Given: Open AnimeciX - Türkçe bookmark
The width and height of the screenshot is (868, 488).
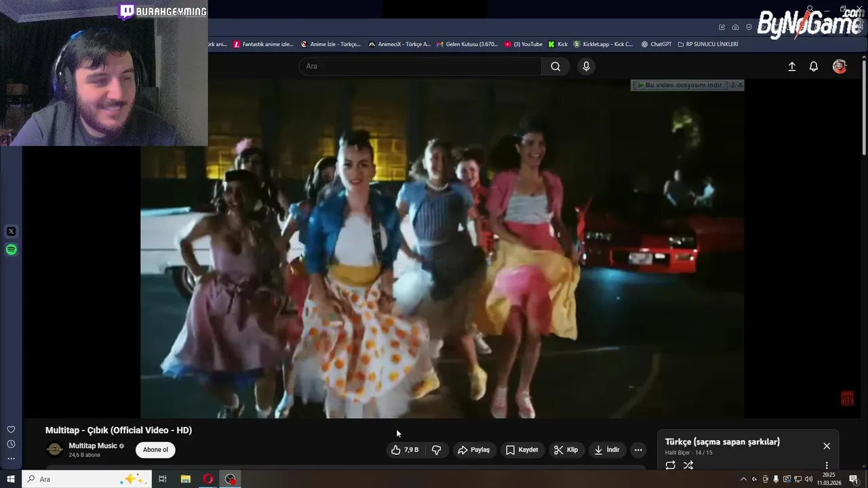Looking at the screenshot, I should tap(399, 44).
